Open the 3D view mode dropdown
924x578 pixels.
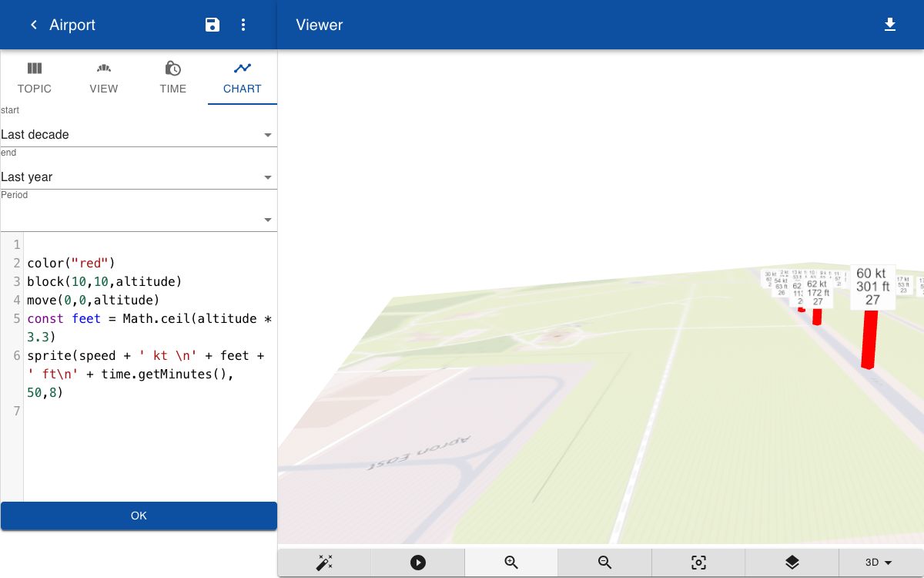pyautogui.click(x=879, y=563)
